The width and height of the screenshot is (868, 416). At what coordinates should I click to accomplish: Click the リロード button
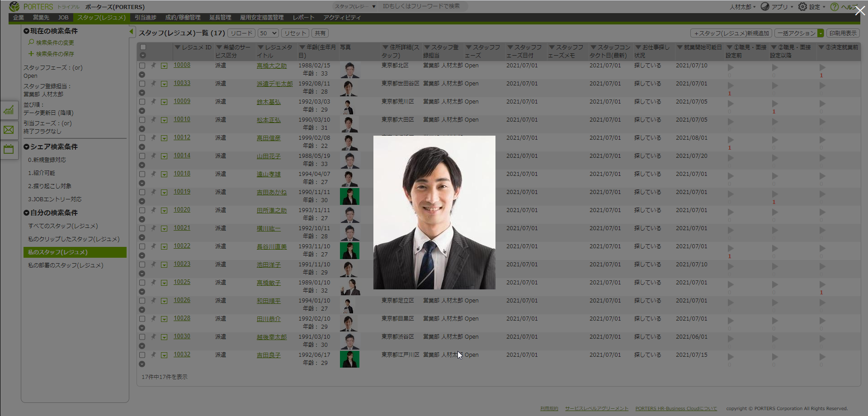[241, 33]
